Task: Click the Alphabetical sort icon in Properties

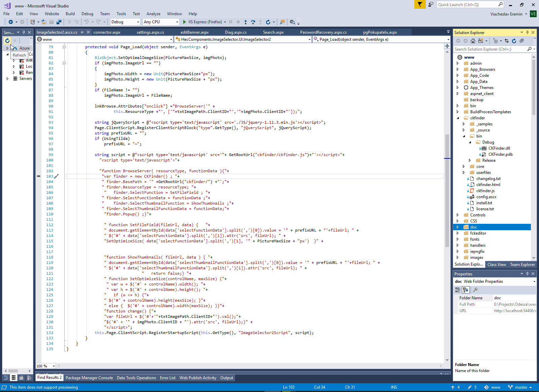Action: [x=466, y=290]
